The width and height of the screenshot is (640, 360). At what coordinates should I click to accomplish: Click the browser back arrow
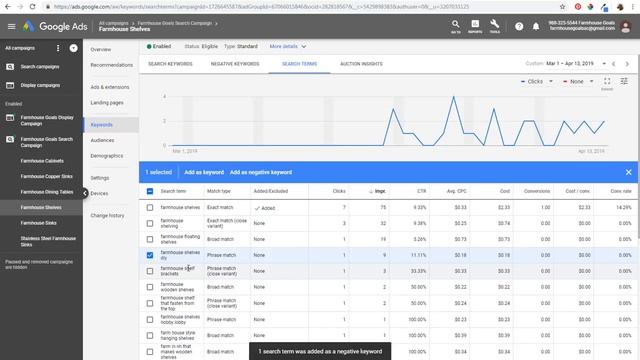[x=7, y=7]
